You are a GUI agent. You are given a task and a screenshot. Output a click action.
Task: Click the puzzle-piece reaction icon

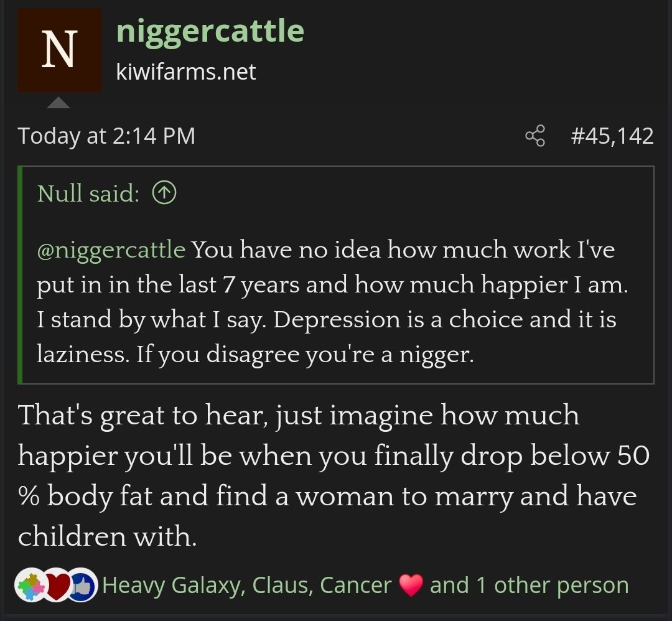pos(29,586)
